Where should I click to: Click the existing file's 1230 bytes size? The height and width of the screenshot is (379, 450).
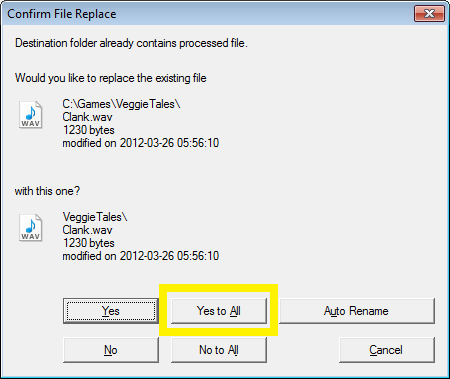pyautogui.click(x=89, y=130)
